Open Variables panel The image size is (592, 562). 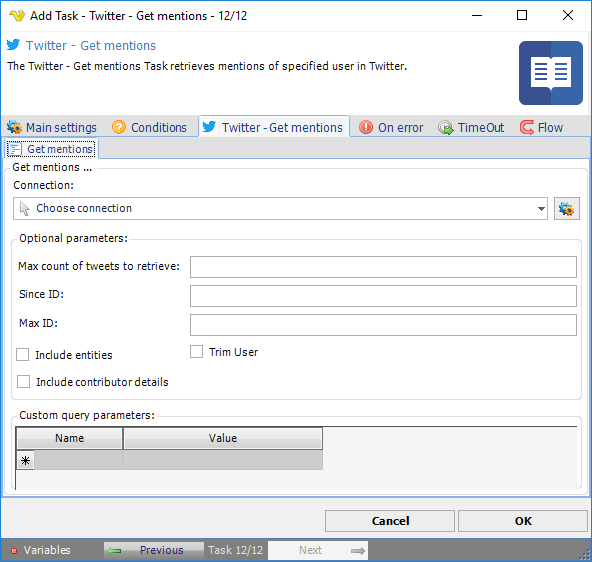41,550
